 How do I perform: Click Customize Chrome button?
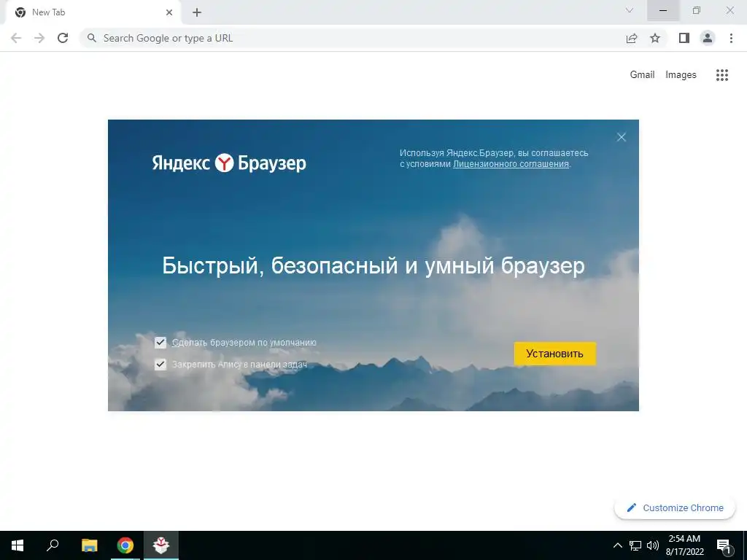coord(675,507)
